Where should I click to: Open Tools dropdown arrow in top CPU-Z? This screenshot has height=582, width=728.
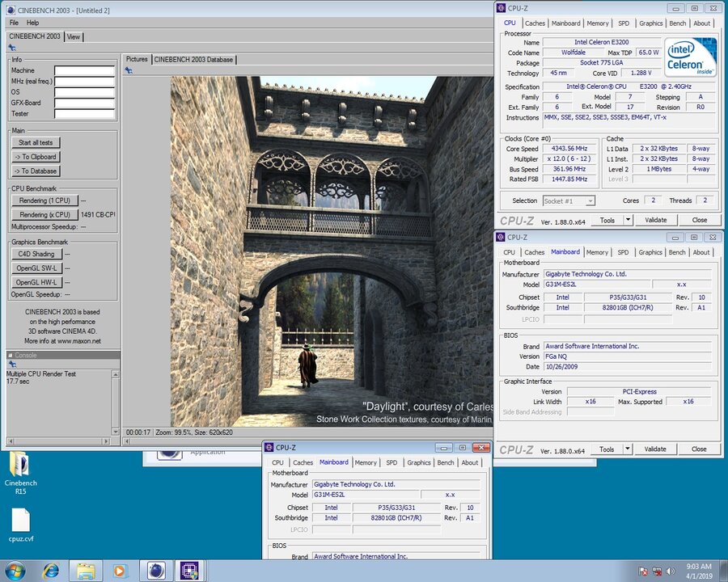click(x=628, y=220)
